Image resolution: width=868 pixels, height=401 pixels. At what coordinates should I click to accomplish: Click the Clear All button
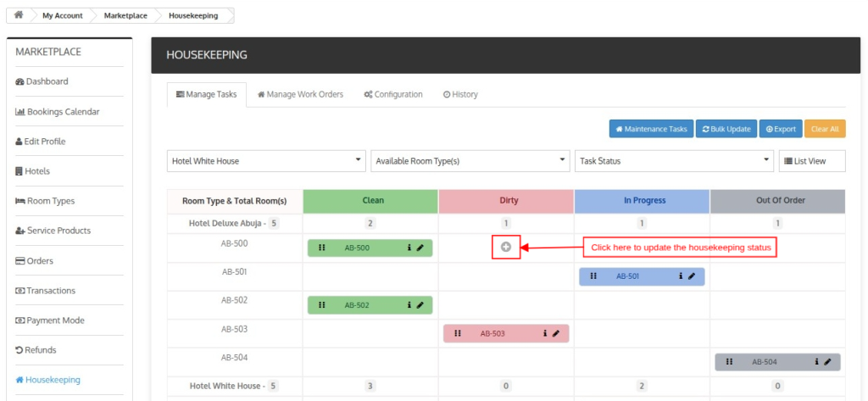[825, 129]
